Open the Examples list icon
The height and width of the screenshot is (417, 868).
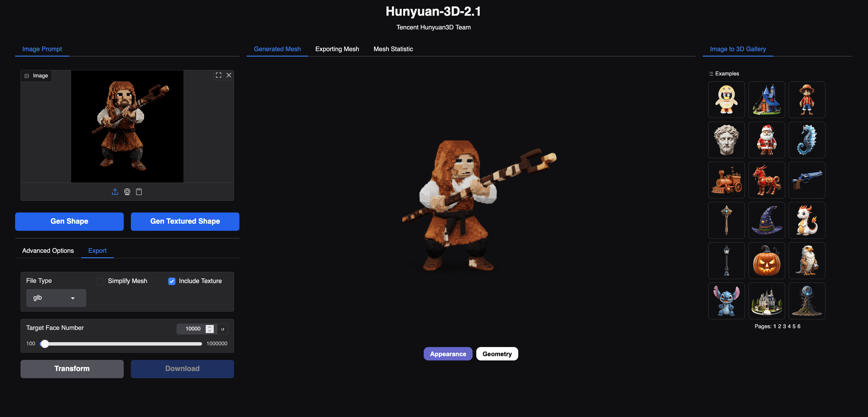711,73
